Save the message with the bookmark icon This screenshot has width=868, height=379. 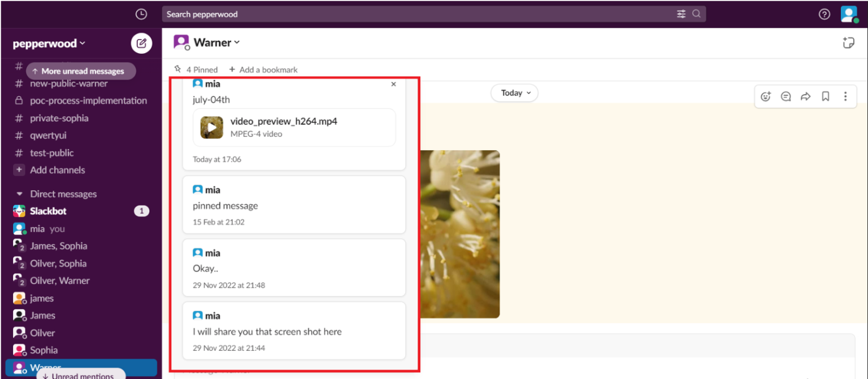pyautogui.click(x=826, y=96)
